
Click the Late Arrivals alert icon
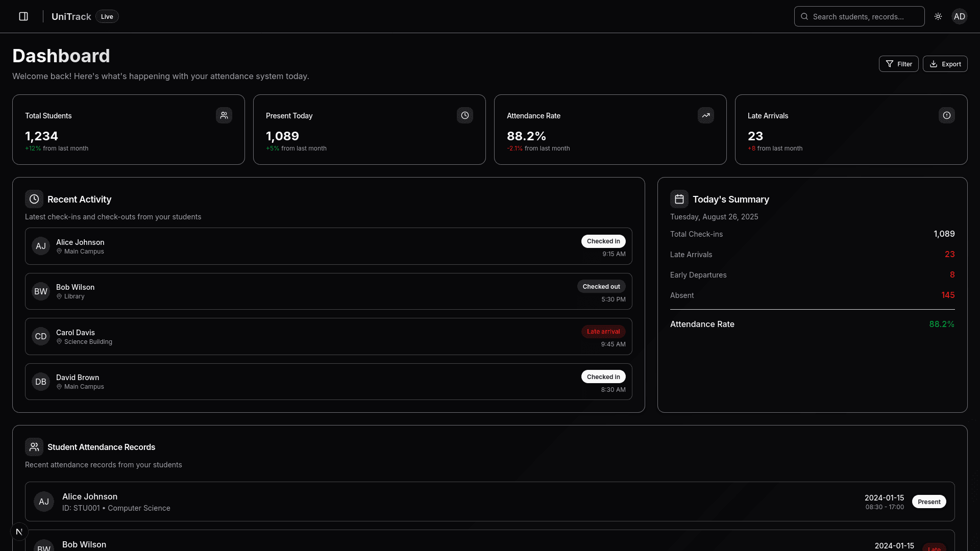tap(947, 115)
